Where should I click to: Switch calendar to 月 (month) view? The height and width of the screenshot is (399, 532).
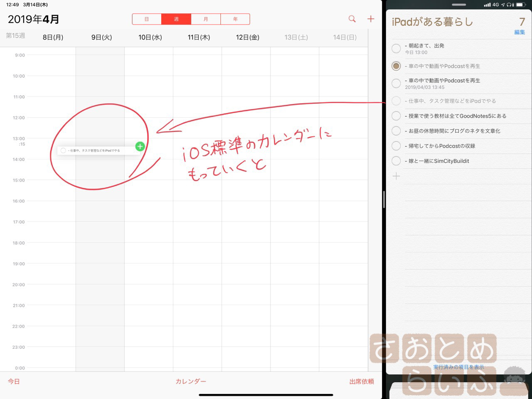click(x=206, y=19)
